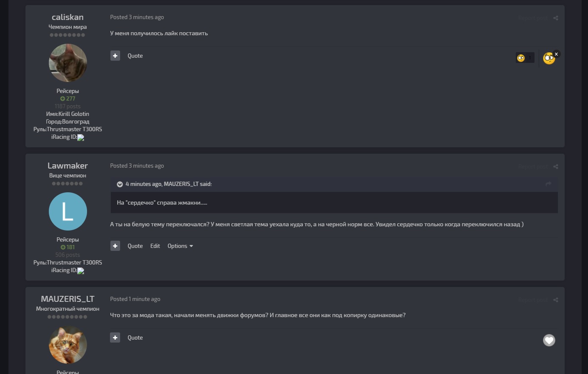Toggle multiquote plus on Lawmaker's post
Screen dimensions: 588x374
click(x=115, y=246)
